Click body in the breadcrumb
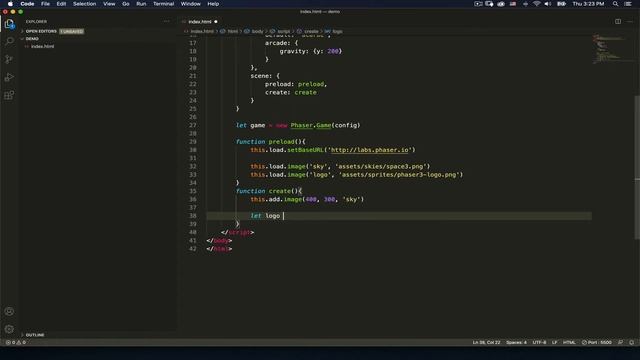 click(258, 31)
